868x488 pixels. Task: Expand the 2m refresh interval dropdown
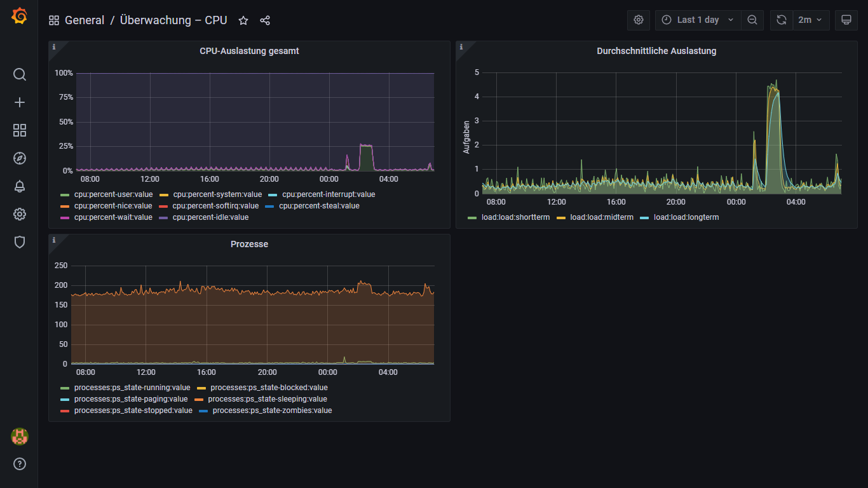(x=810, y=20)
